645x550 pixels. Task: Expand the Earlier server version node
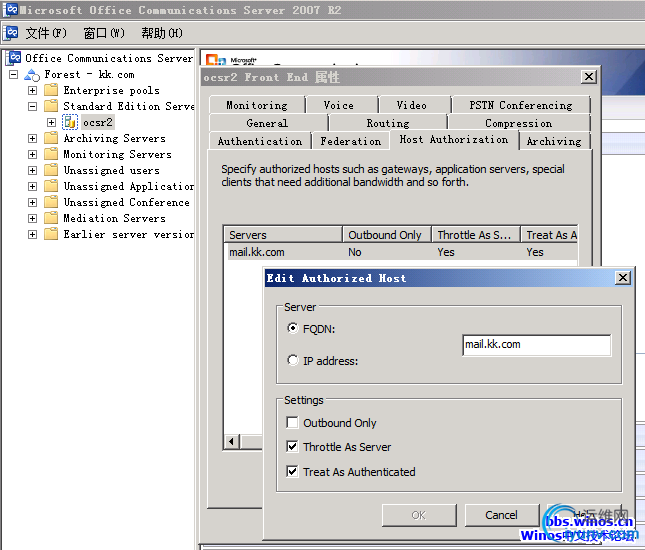point(32,234)
